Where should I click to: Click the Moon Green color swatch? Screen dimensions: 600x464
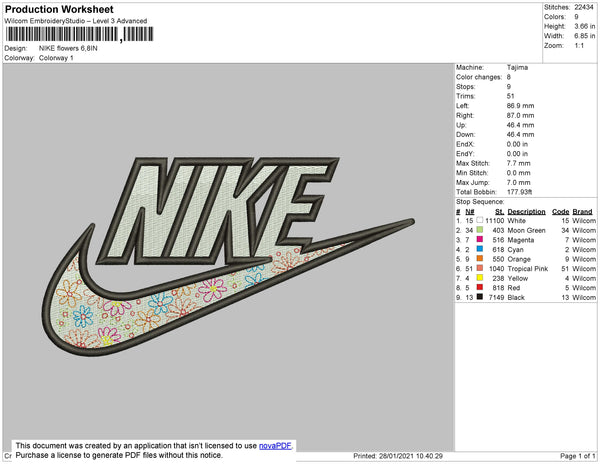pos(479,230)
